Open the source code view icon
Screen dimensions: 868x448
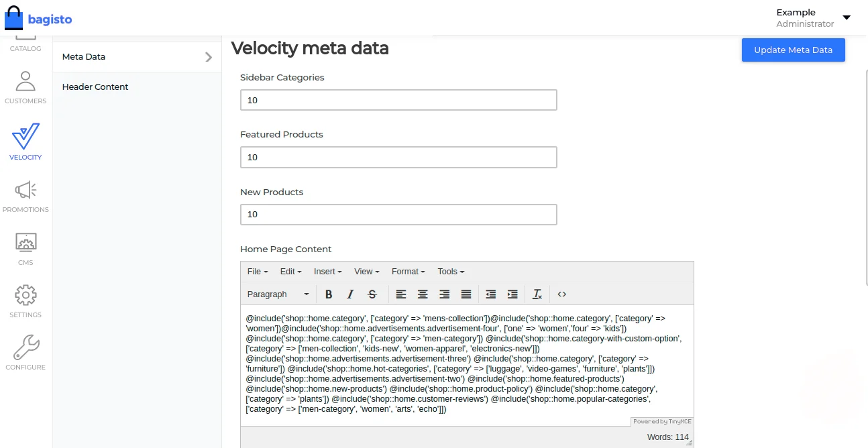point(561,294)
